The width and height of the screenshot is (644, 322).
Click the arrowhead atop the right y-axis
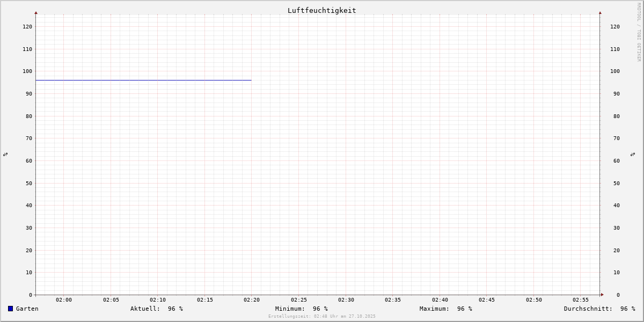[600, 12]
